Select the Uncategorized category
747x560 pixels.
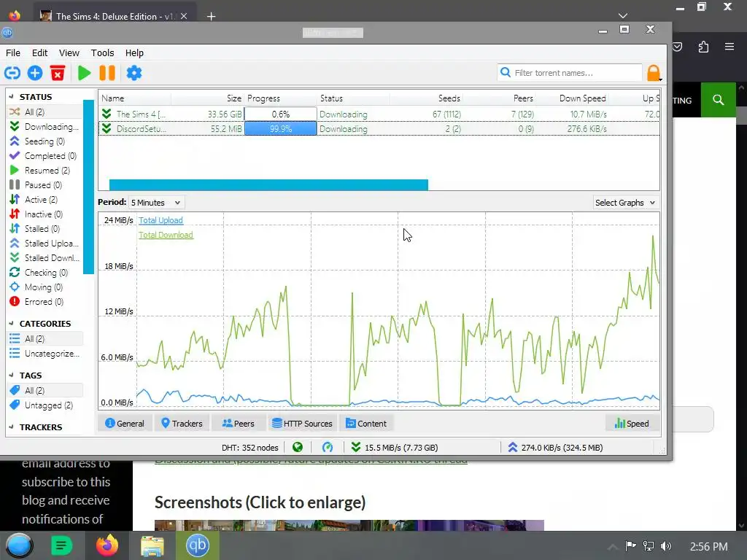pyautogui.click(x=44, y=354)
